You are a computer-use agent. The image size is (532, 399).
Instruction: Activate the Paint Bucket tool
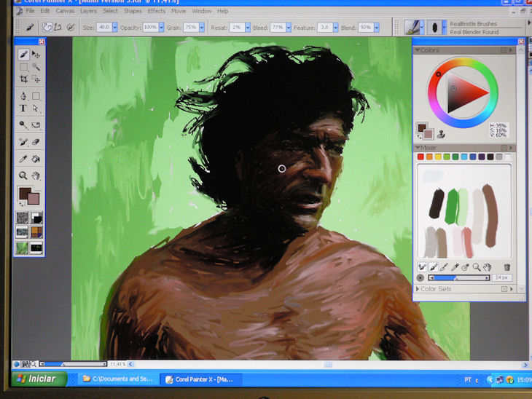click(36, 159)
